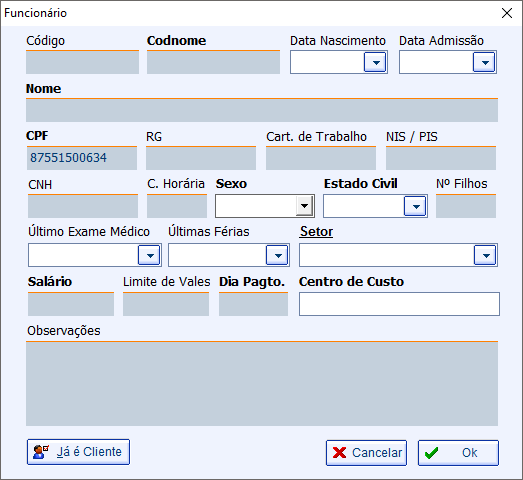Image resolution: width=523 pixels, height=480 pixels.
Task: Close the Funcionário dialog window
Action: tap(507, 13)
